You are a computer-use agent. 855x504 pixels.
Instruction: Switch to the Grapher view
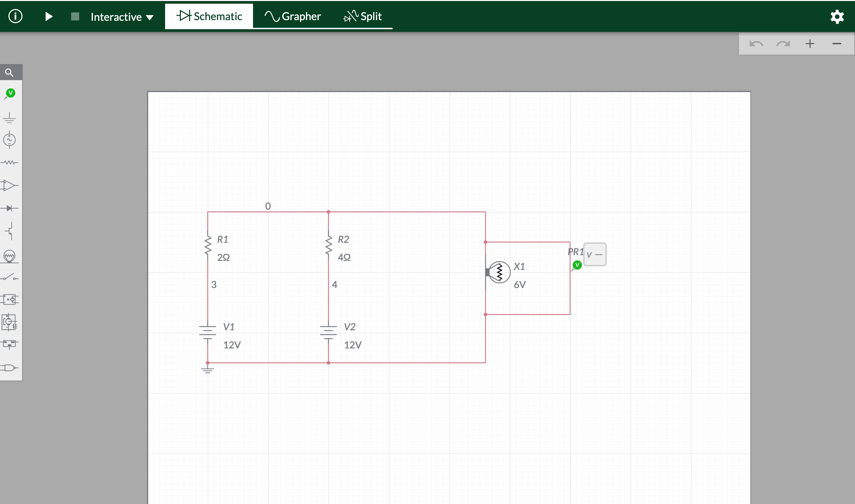coord(292,16)
